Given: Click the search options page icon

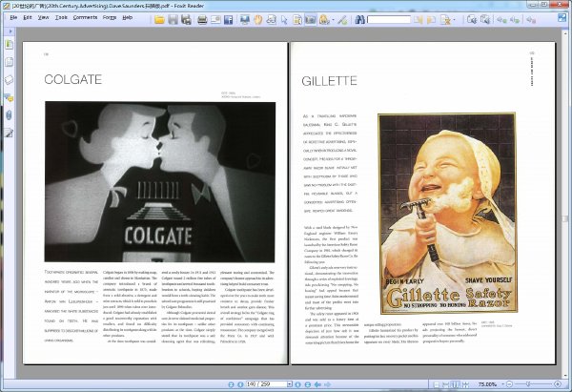Looking at the screenshot, I should coord(445,20).
